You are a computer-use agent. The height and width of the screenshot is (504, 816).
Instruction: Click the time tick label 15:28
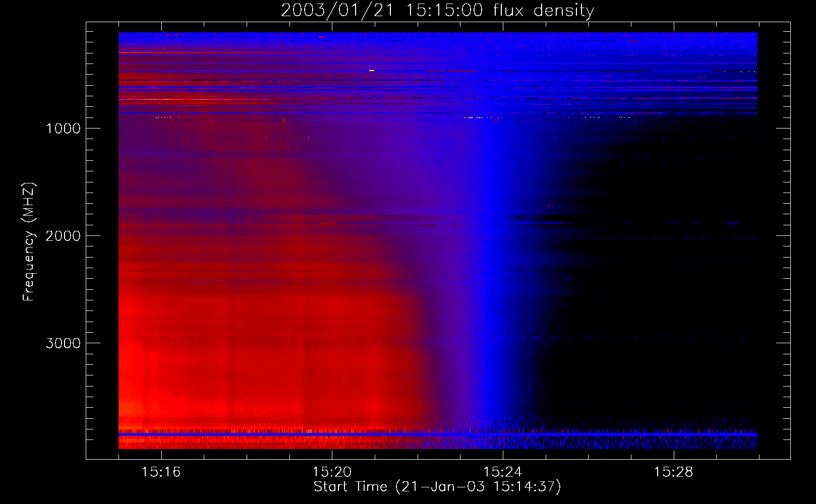674,472
